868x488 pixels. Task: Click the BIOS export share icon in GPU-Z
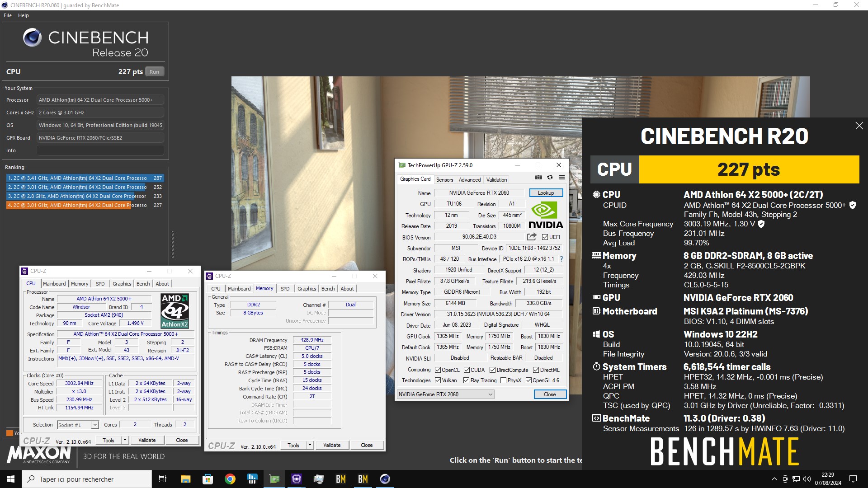532,237
